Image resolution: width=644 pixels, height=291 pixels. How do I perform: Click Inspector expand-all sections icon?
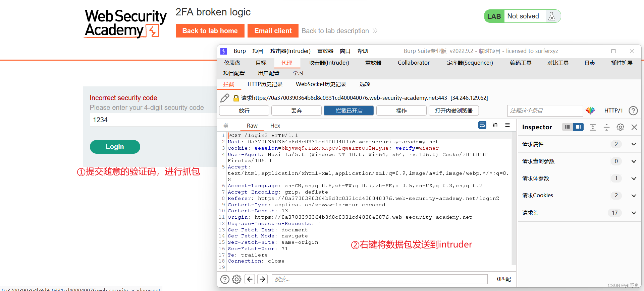tap(593, 127)
